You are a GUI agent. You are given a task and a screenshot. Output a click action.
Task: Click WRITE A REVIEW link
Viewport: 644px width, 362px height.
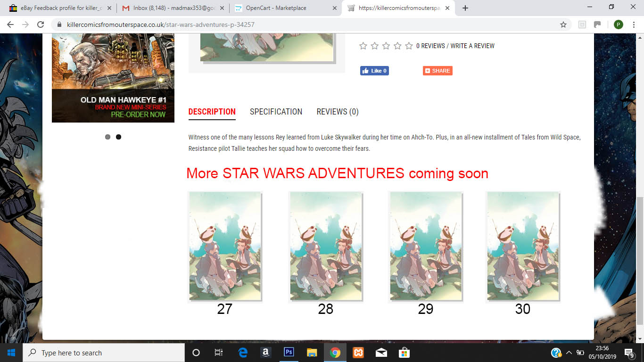click(472, 46)
